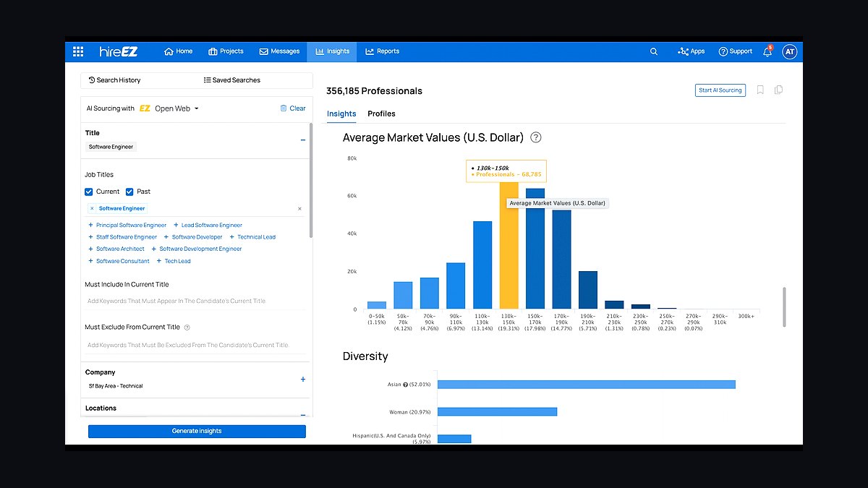Clear all job title tags

299,208
